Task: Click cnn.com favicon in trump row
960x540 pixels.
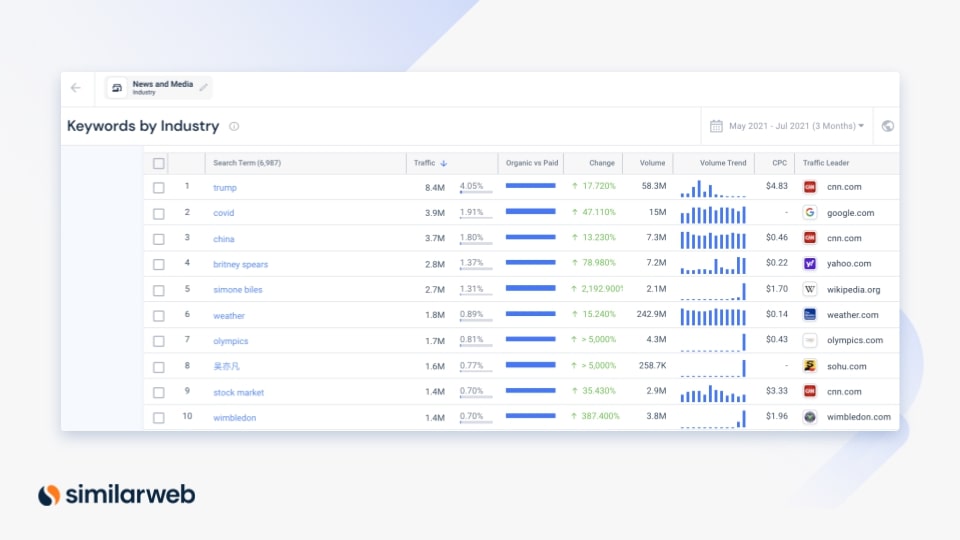Action: 809,187
